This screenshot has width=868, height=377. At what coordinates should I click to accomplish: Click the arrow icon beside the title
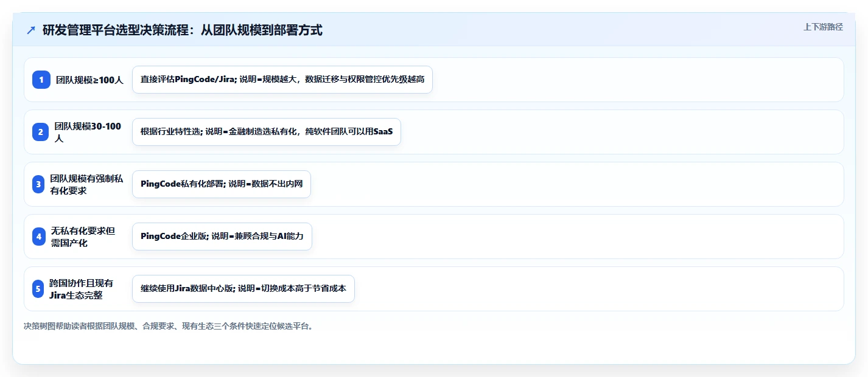[31, 30]
